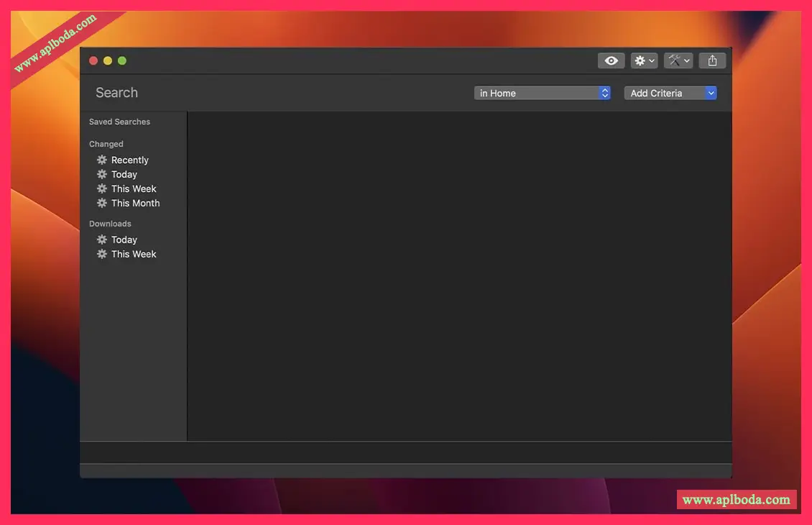
Task: Toggle the Quick Look eye button
Action: tap(611, 61)
